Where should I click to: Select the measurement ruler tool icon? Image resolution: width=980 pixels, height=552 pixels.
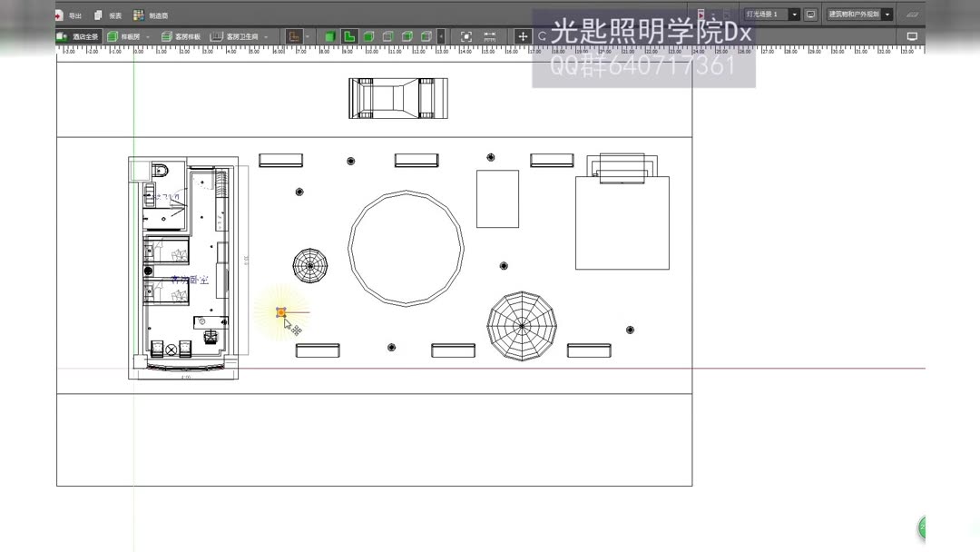tap(488, 36)
